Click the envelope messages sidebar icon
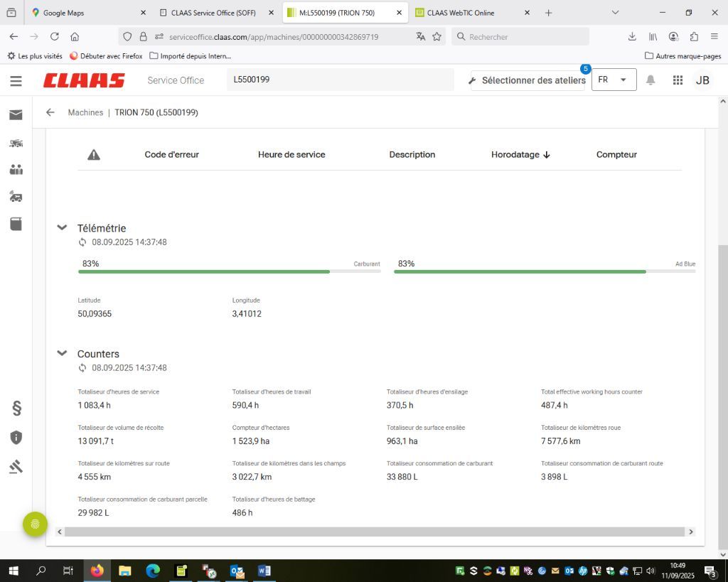 16,114
